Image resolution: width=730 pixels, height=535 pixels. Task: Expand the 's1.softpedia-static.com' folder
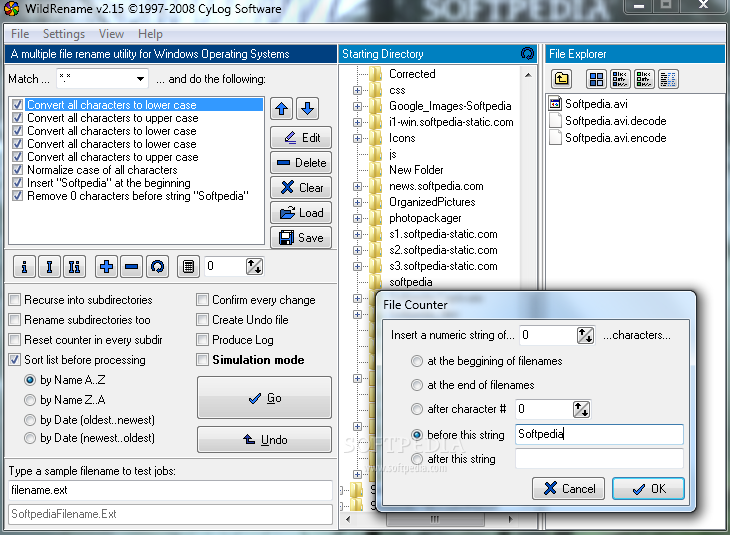(x=358, y=234)
